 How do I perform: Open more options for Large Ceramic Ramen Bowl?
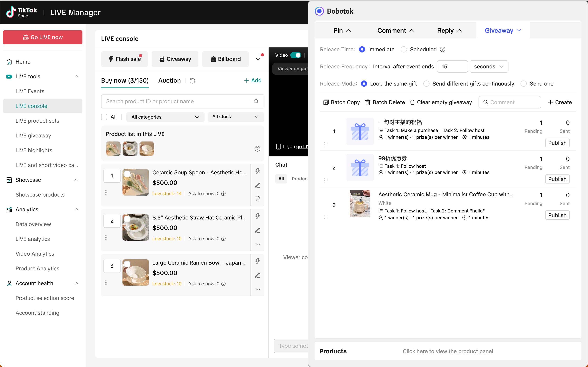tap(257, 289)
